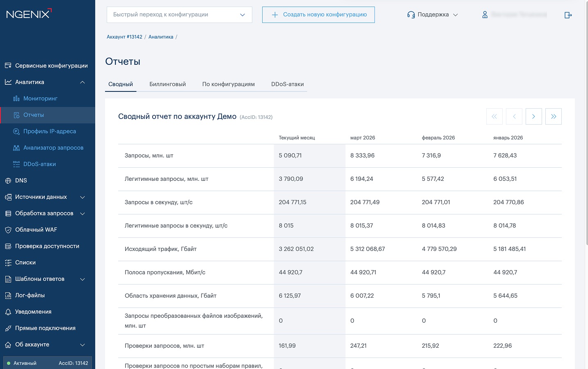Expand the Источники данных section
The height and width of the screenshot is (369, 588).
[x=82, y=197]
